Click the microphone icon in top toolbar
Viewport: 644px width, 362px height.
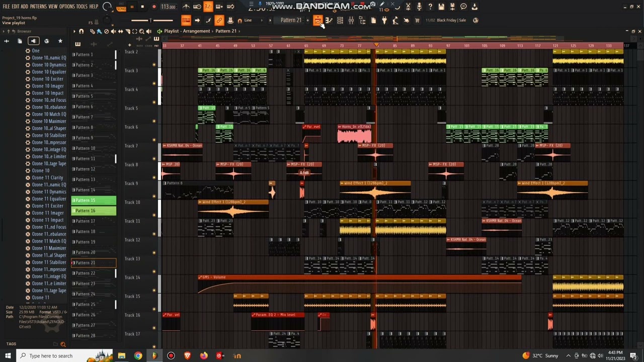(419, 7)
